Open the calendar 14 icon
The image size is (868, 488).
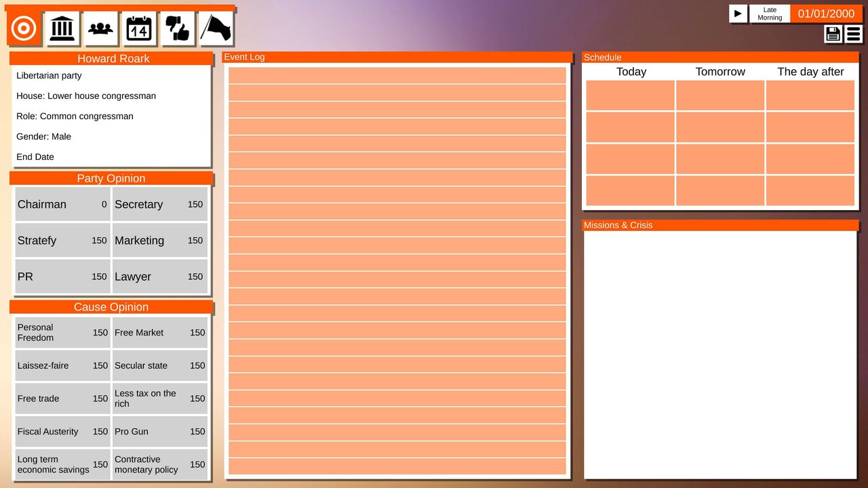(139, 28)
